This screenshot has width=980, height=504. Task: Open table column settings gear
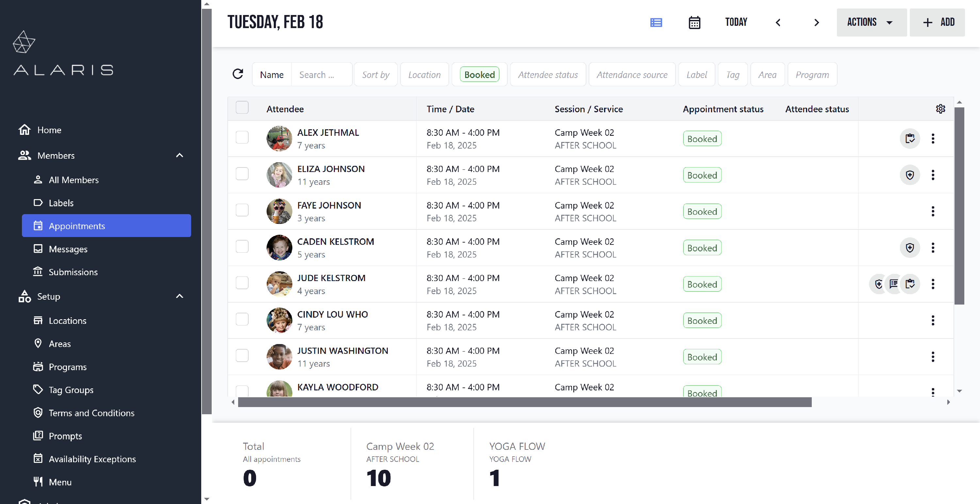click(x=940, y=109)
